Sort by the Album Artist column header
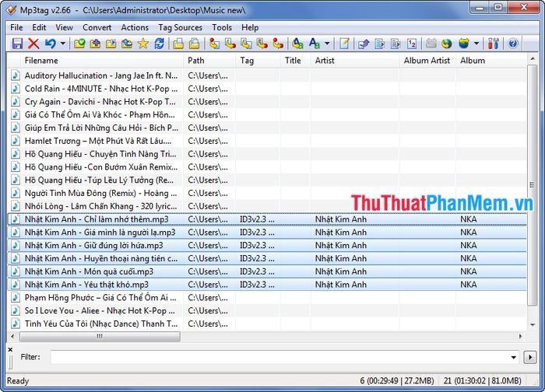 [x=427, y=61]
